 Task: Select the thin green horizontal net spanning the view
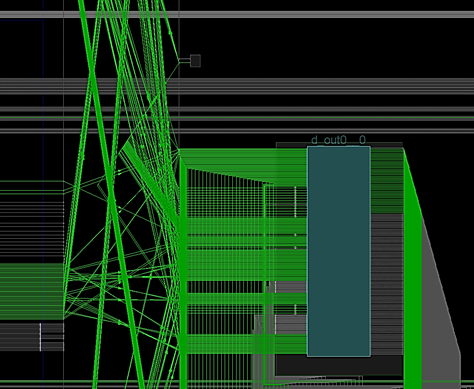point(237,118)
